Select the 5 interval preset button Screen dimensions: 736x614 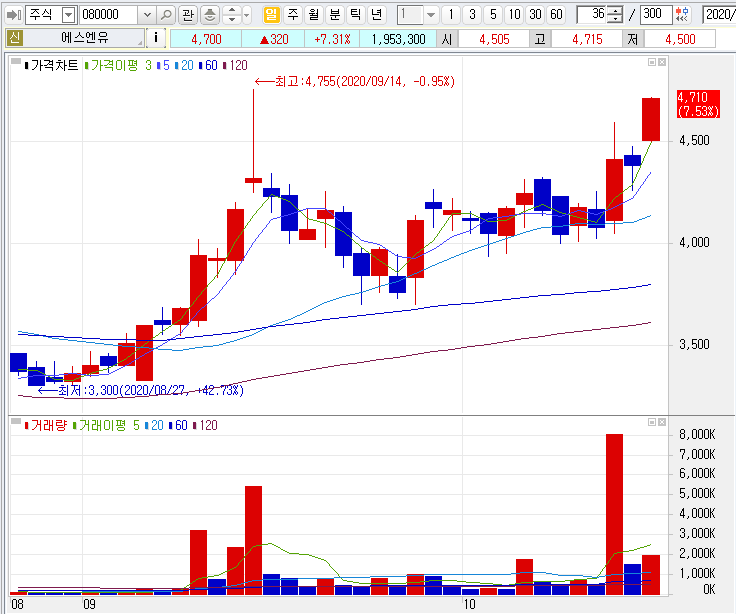(x=493, y=15)
